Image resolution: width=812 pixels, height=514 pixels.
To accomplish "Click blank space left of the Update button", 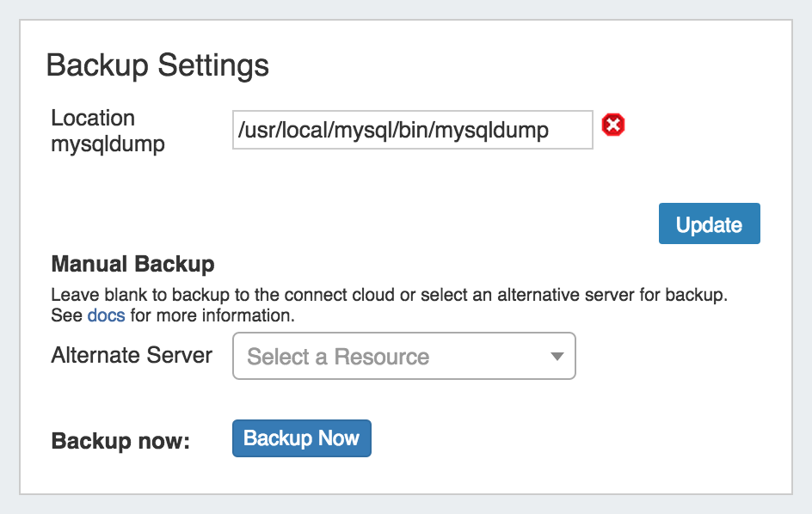I will point(430,224).
